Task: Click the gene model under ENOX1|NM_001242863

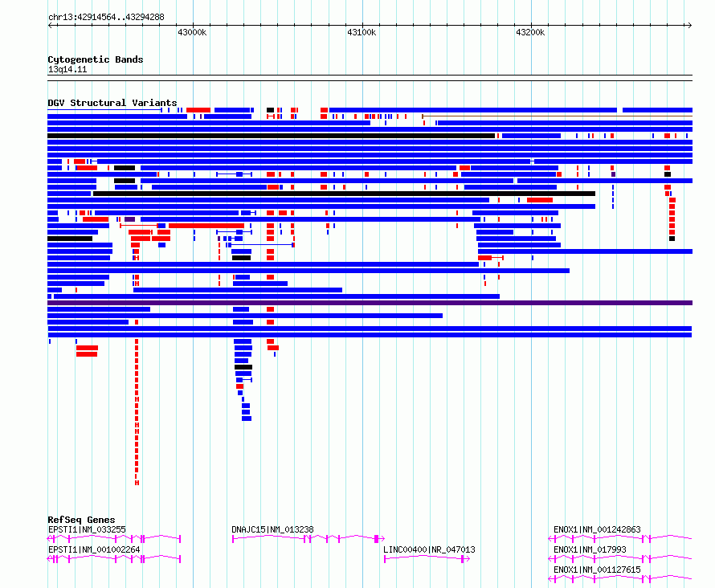Action: (620, 539)
